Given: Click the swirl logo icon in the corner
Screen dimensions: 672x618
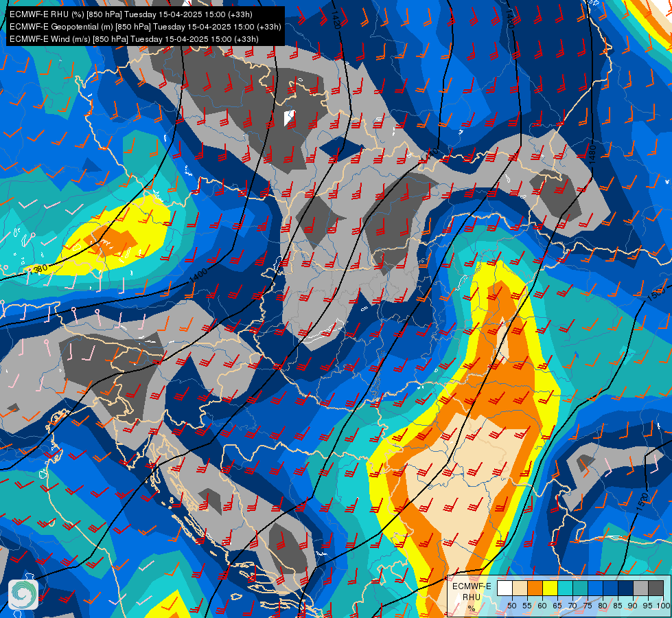Looking at the screenshot, I should point(23,595).
